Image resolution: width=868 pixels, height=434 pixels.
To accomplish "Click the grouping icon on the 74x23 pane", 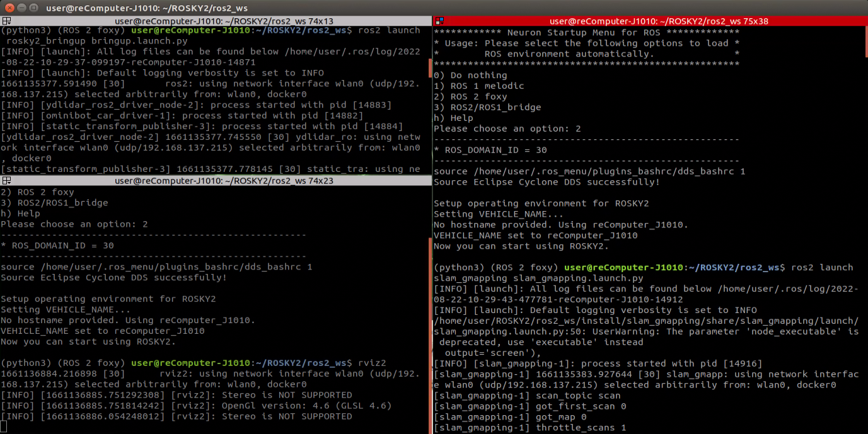I will point(6,180).
